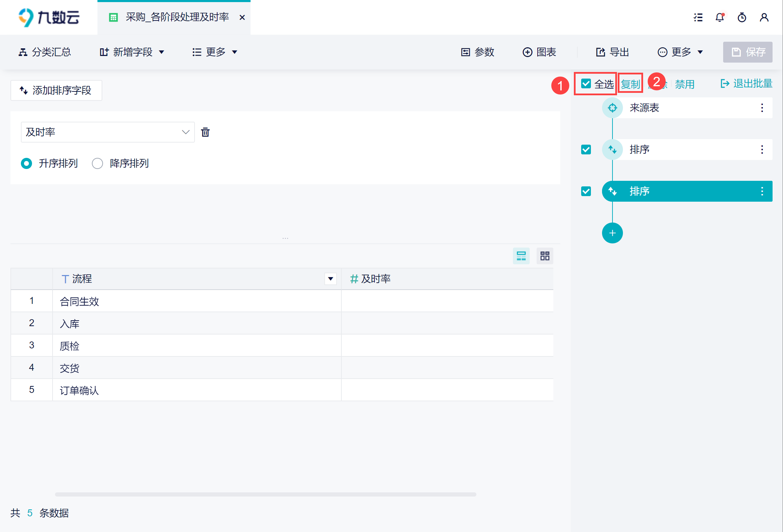Open three-dot menu of 来源表 step
Screen dimensions: 783x532
click(762, 108)
